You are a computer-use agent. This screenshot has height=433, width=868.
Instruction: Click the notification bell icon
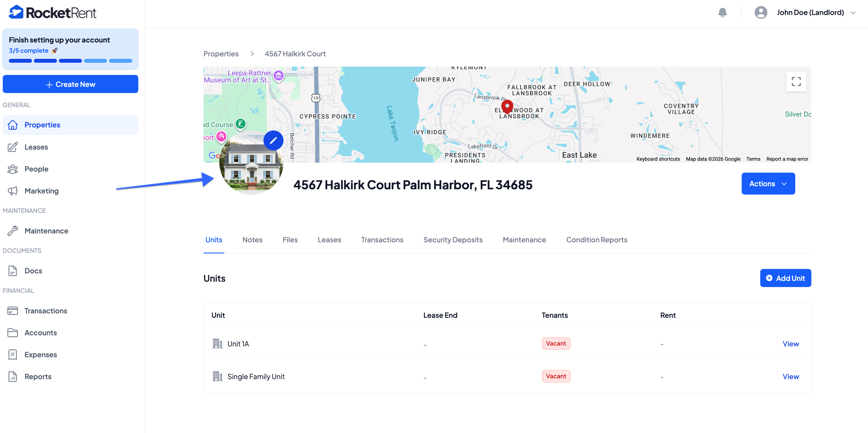(722, 13)
